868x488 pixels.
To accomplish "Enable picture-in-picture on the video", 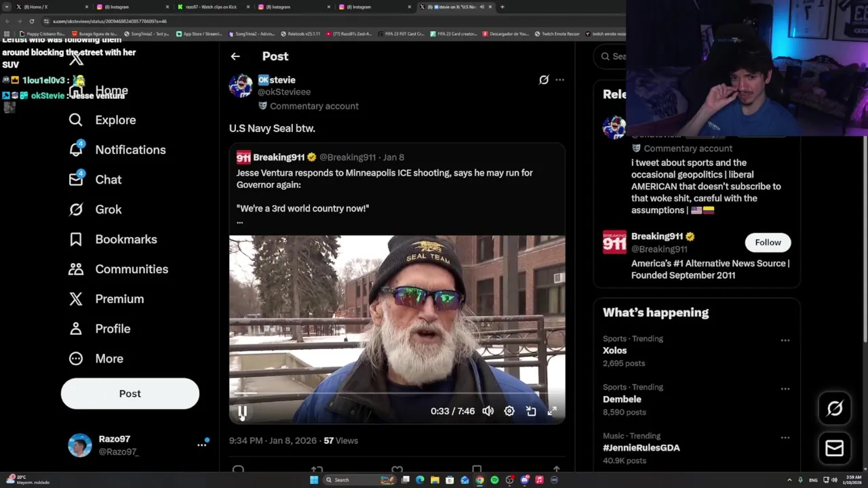I will coord(531,411).
